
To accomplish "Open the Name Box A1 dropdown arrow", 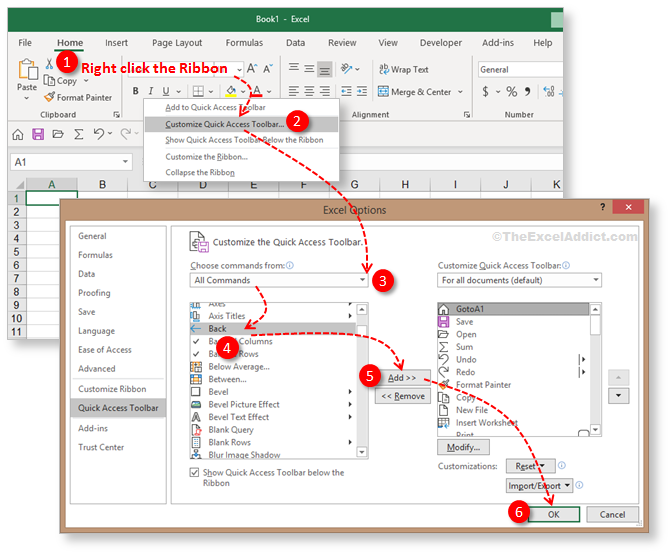I will pyautogui.click(x=125, y=162).
